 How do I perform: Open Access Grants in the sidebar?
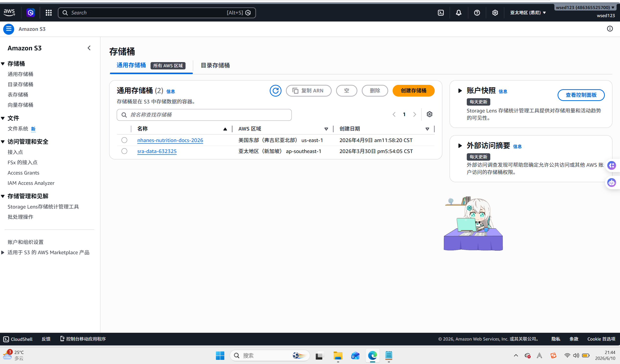point(23,173)
